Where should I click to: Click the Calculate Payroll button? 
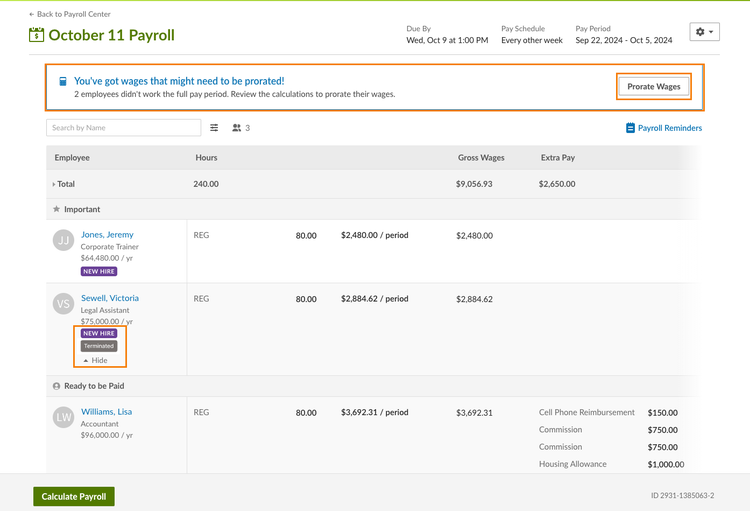(74, 496)
